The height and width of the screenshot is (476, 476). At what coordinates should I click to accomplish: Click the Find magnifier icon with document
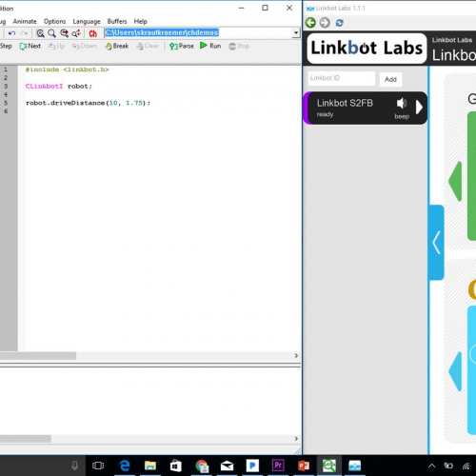[40, 33]
